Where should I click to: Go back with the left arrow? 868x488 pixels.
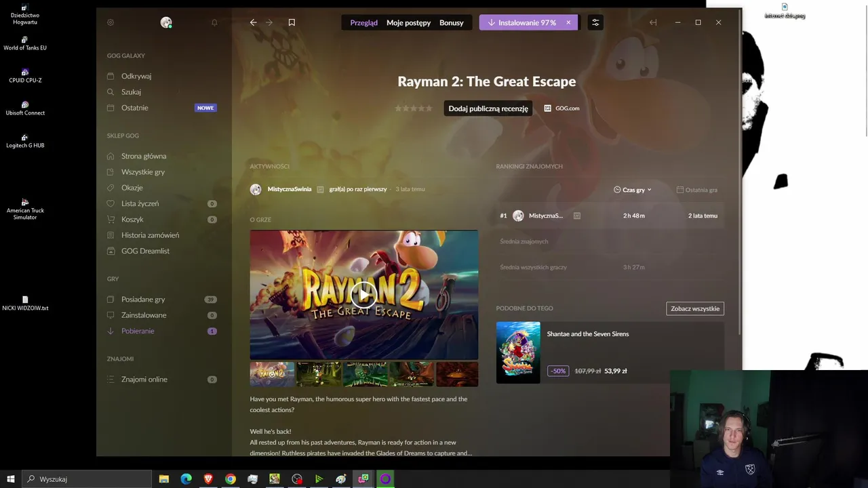[x=253, y=22]
